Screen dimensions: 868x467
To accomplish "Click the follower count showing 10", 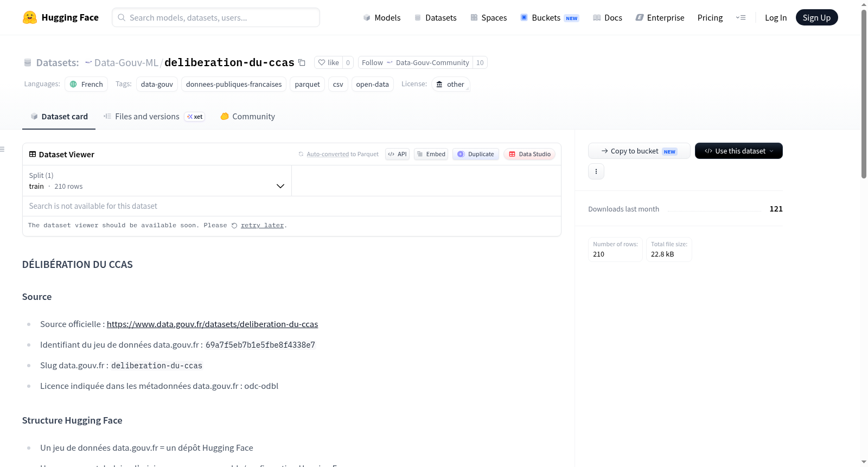I will point(480,63).
